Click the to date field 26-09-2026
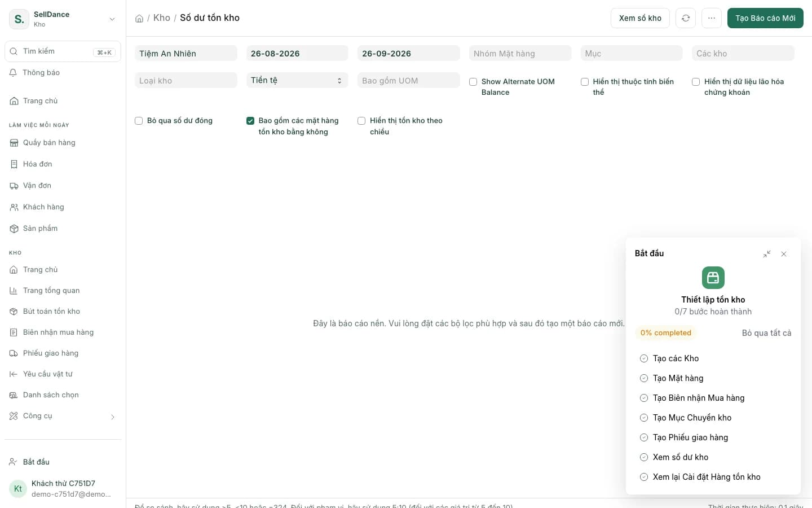812x508 pixels. 409,54
